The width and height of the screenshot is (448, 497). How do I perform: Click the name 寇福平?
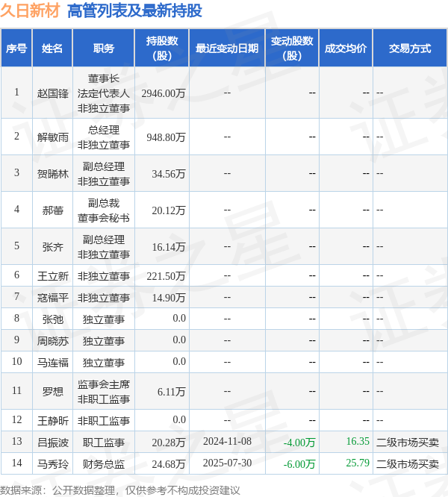52,298
